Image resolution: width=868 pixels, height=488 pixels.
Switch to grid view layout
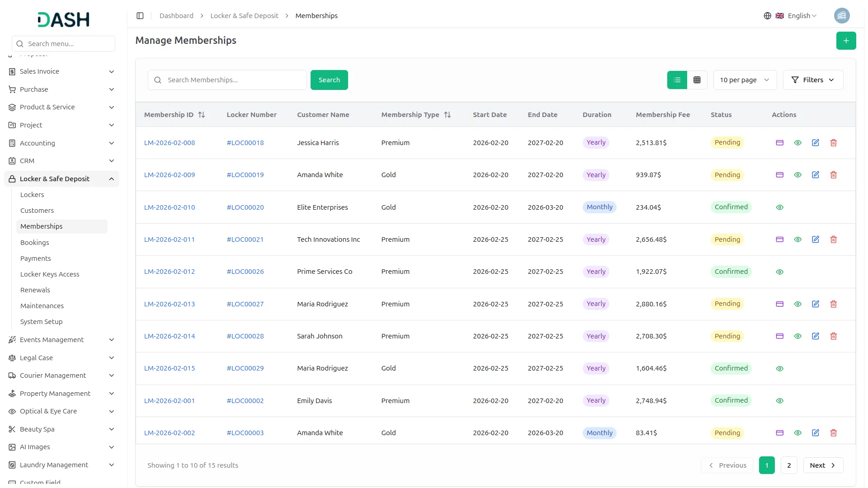697,80
